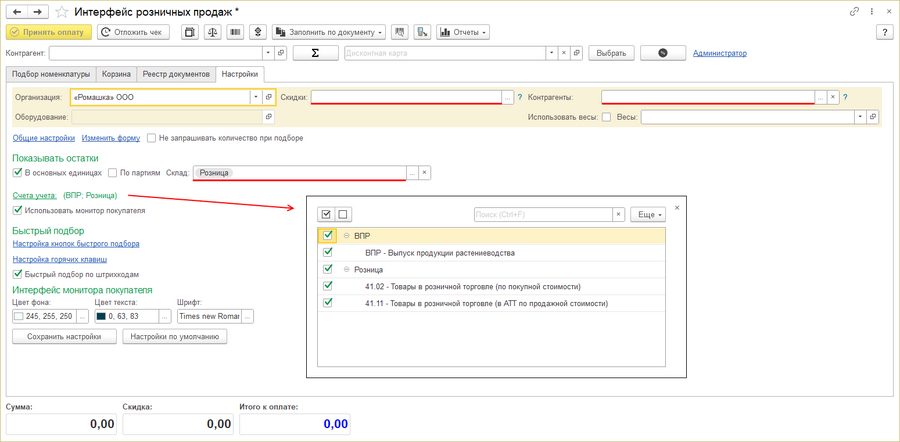Screen dimensions: 900x442
Task: Open the discount card record with its open icon
Action: (x=577, y=53)
